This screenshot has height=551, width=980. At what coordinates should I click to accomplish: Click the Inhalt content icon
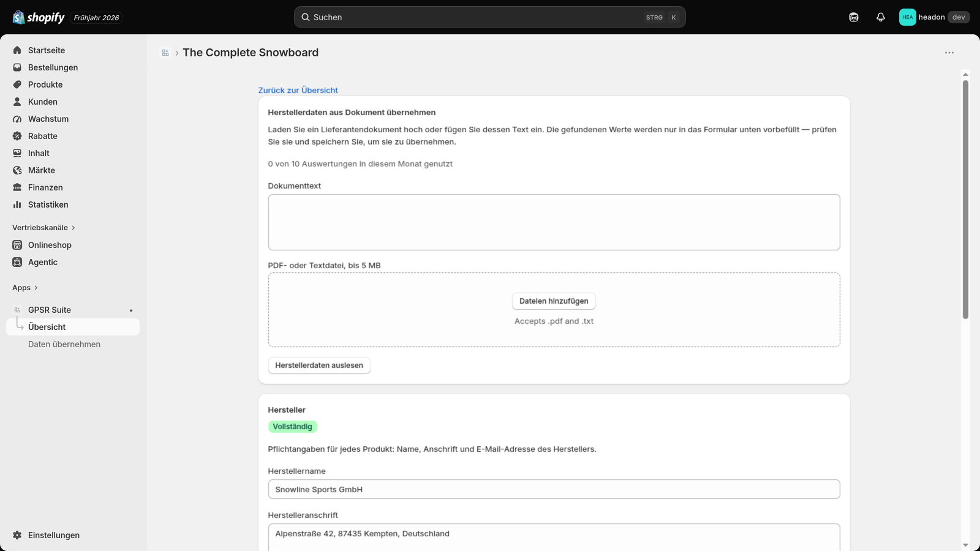(17, 153)
